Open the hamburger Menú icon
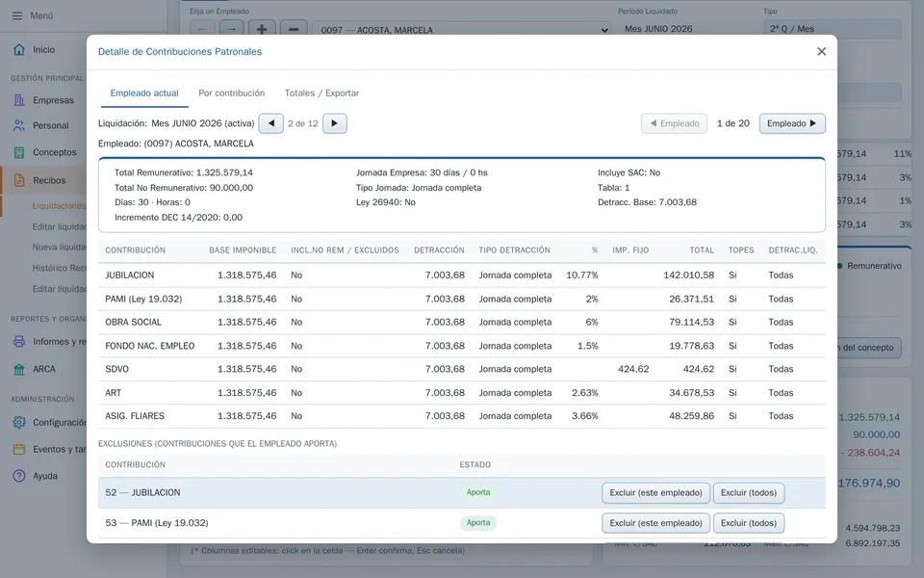Image resolution: width=924 pixels, height=578 pixels. click(x=17, y=16)
